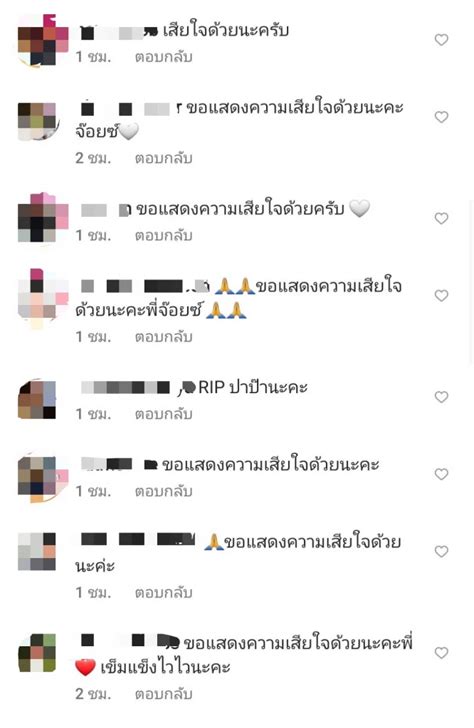Viewport: 474px width, 728px height.
Task: Open avatar beside comment ending 'นะค่ะ'
Action: [37, 552]
